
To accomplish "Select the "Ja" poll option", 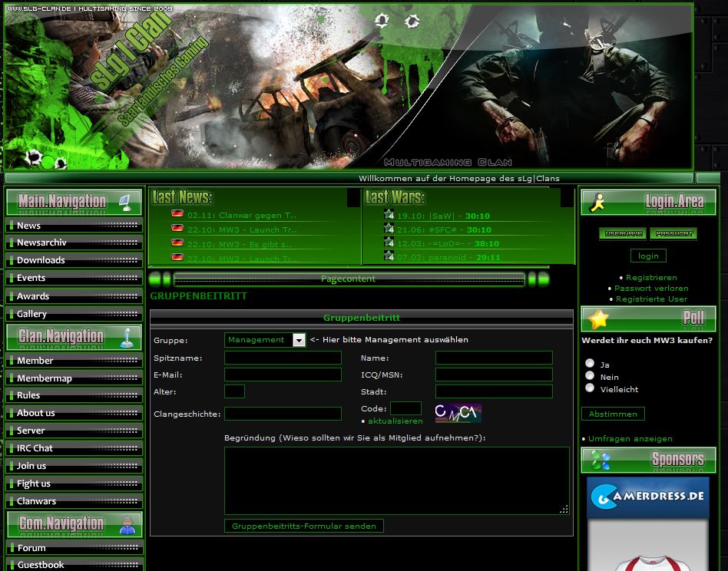I will [x=590, y=363].
